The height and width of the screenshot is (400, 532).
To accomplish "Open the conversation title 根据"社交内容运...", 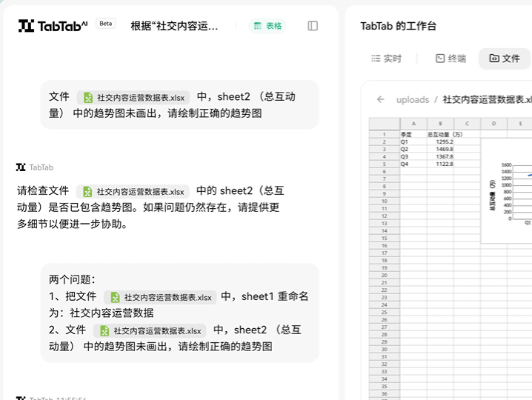I will [174, 26].
